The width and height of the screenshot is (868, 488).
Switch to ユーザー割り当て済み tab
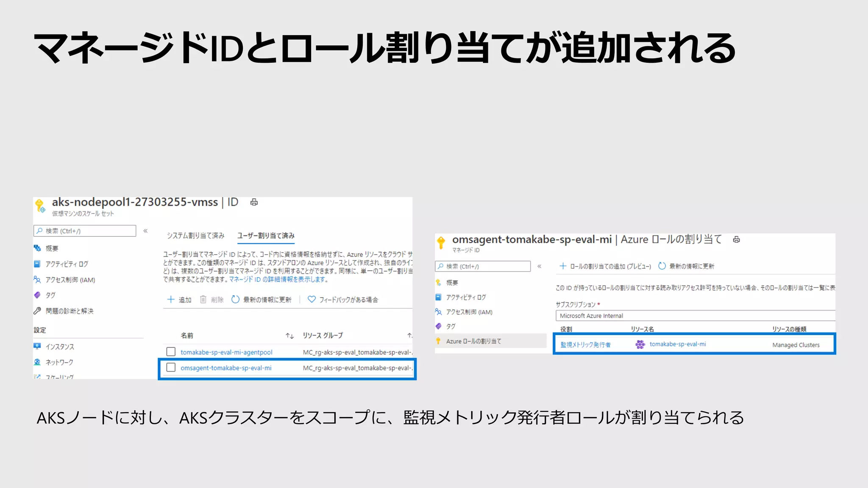pyautogui.click(x=266, y=236)
